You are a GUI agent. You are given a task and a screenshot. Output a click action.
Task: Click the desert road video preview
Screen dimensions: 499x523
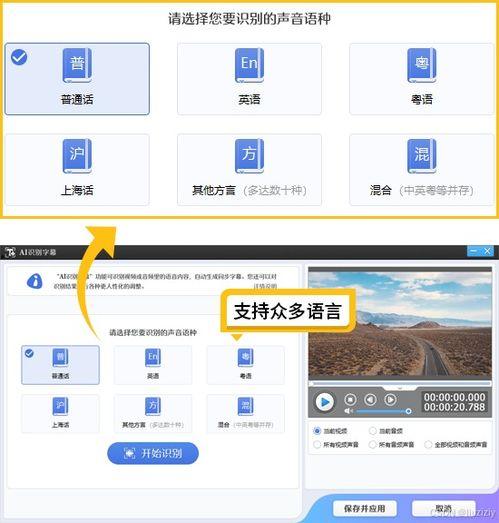pos(400,324)
